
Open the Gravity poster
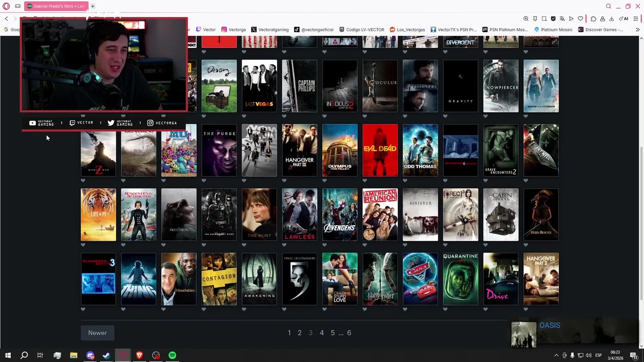click(x=461, y=86)
